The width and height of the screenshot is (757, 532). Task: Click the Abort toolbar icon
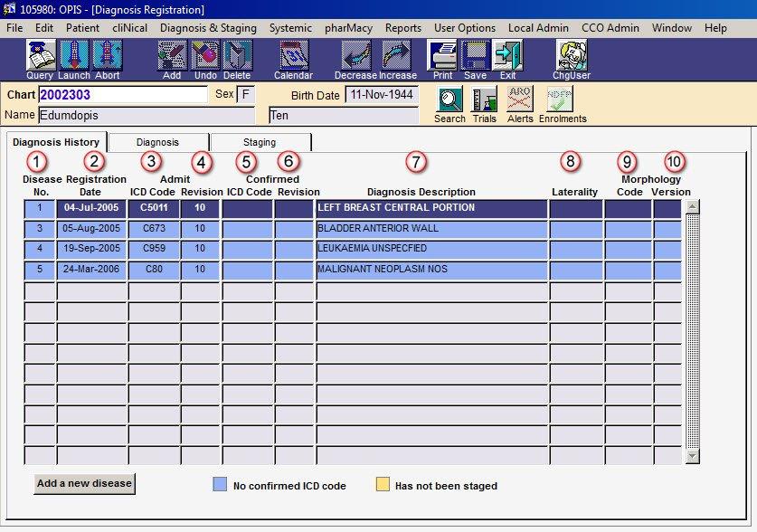[x=108, y=55]
